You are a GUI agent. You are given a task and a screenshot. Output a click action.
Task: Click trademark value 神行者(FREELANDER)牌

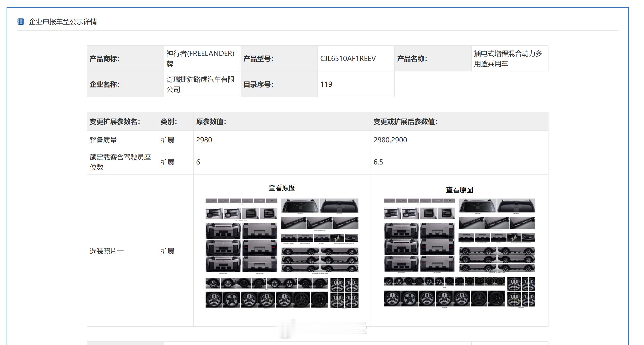pyautogui.click(x=200, y=59)
